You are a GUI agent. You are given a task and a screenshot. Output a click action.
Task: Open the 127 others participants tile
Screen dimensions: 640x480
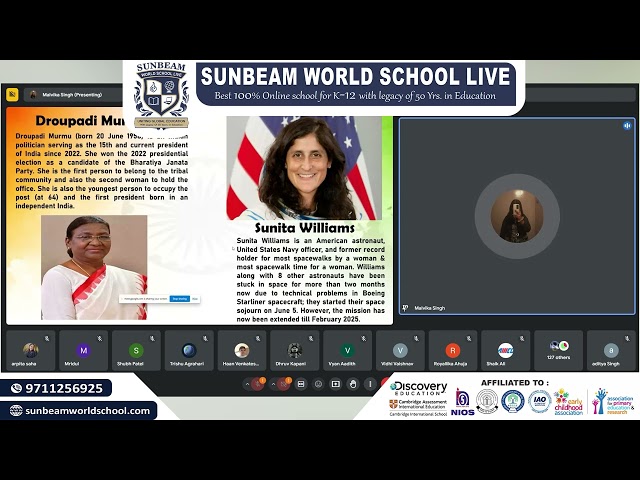tap(558, 351)
